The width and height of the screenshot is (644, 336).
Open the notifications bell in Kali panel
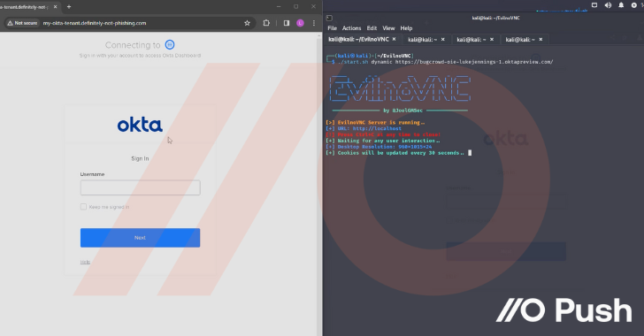point(621,5)
